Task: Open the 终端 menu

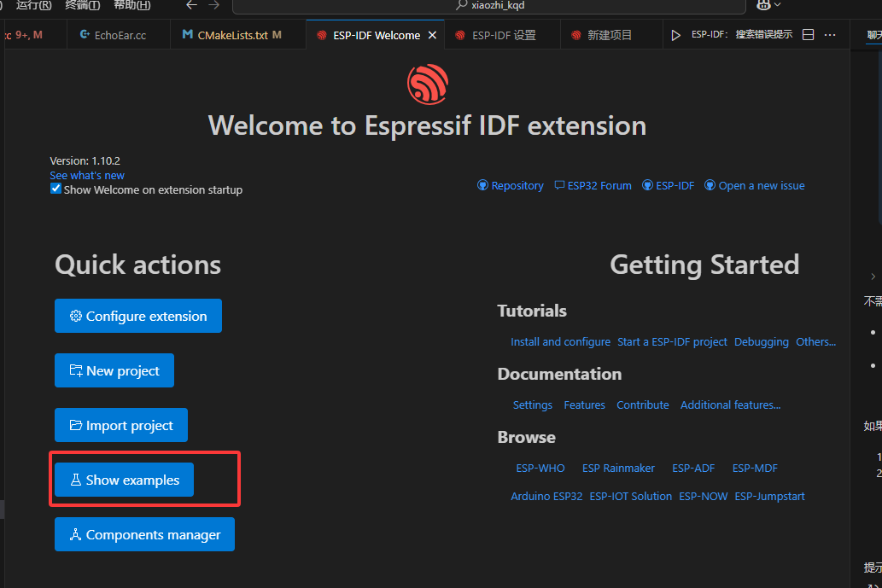Action: [x=82, y=5]
